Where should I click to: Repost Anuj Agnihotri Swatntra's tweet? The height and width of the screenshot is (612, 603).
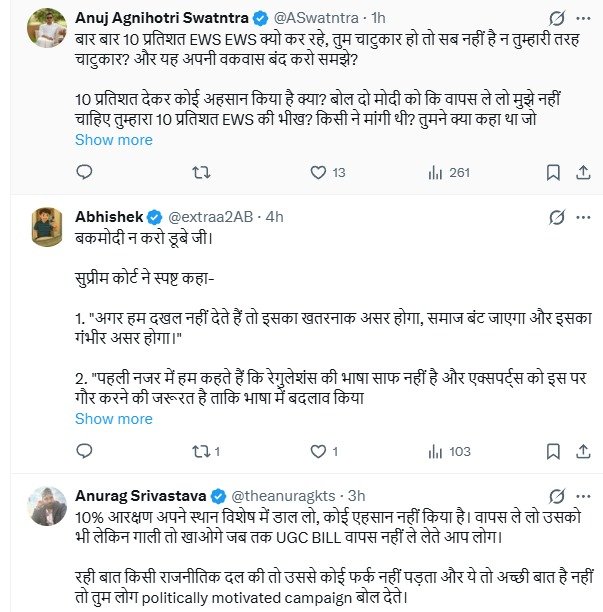point(200,173)
